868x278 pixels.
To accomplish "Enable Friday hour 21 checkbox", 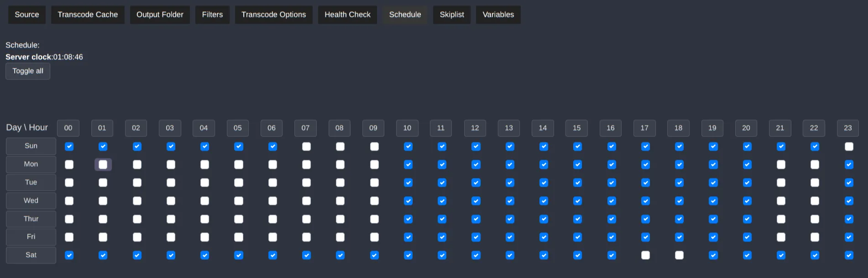I will pyautogui.click(x=781, y=237).
